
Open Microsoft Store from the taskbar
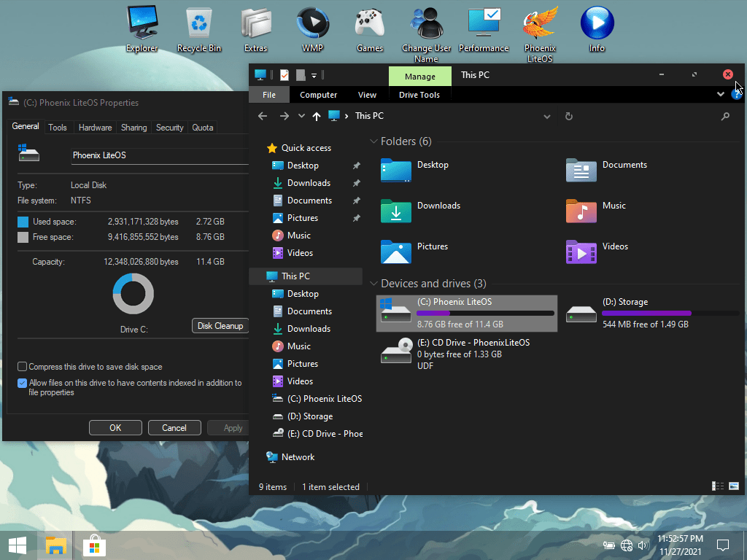pyautogui.click(x=94, y=545)
